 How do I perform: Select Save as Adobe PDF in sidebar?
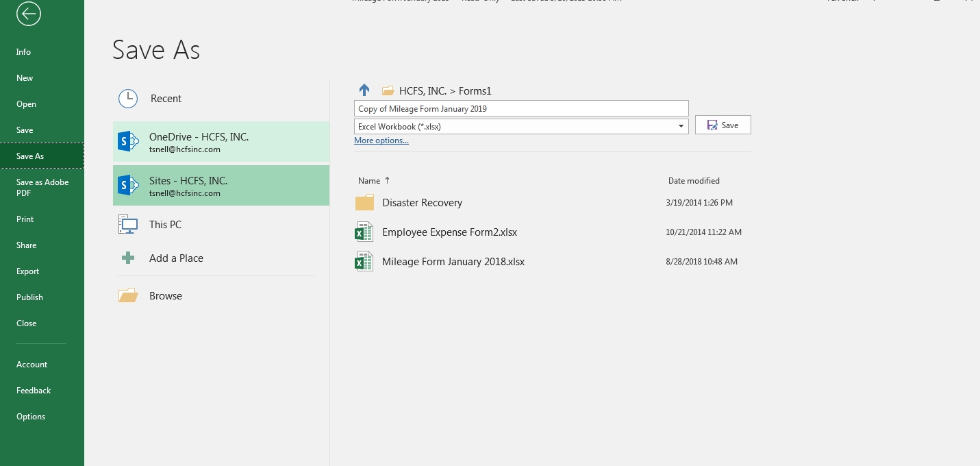(42, 187)
